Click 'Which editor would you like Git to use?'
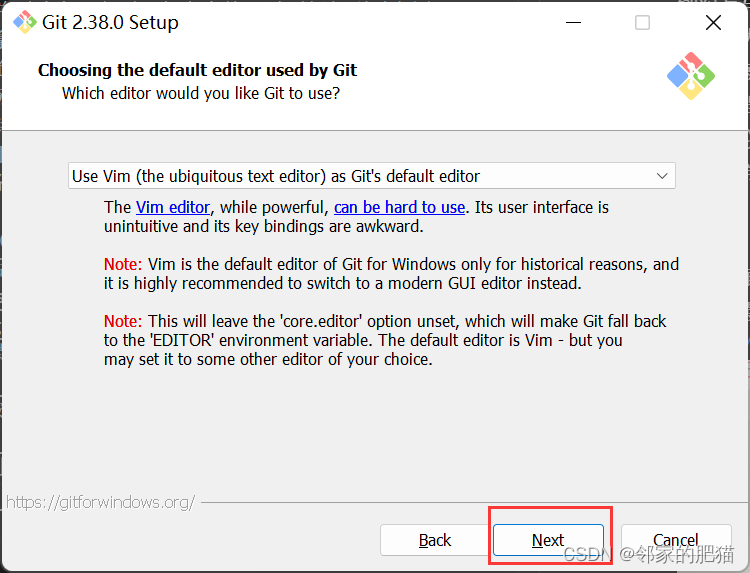Screen dimensions: 750x573 (201, 93)
